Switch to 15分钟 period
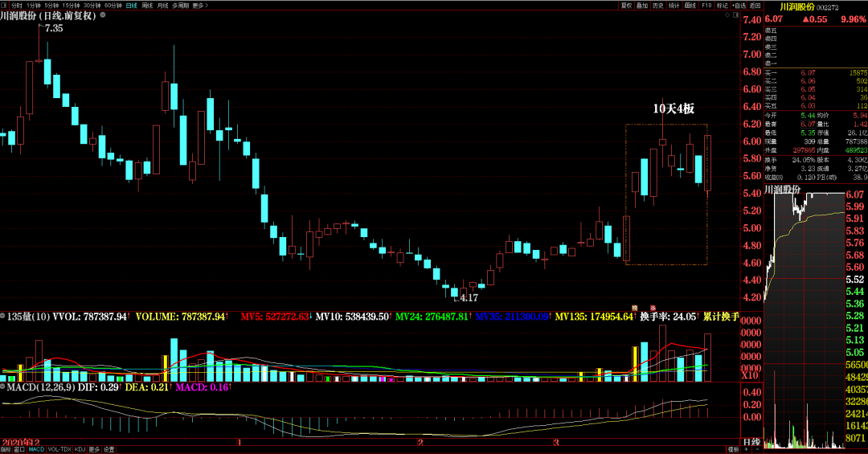 (x=71, y=5)
